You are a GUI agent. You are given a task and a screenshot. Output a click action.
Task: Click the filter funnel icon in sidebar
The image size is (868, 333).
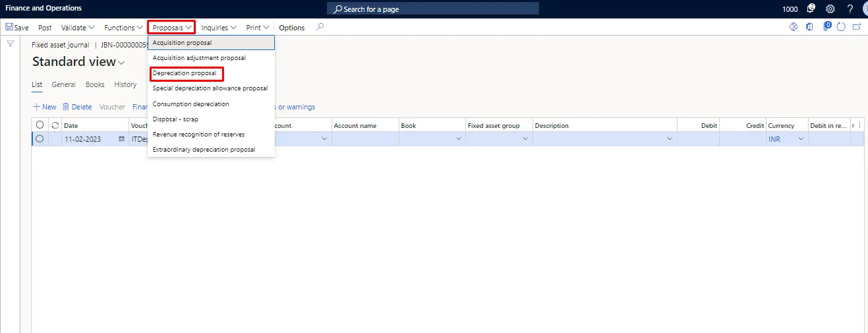point(10,44)
